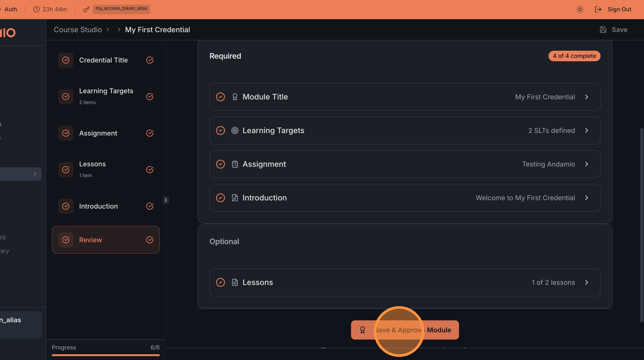
Task: Click Sign Out in the top bar
Action: click(x=620, y=9)
